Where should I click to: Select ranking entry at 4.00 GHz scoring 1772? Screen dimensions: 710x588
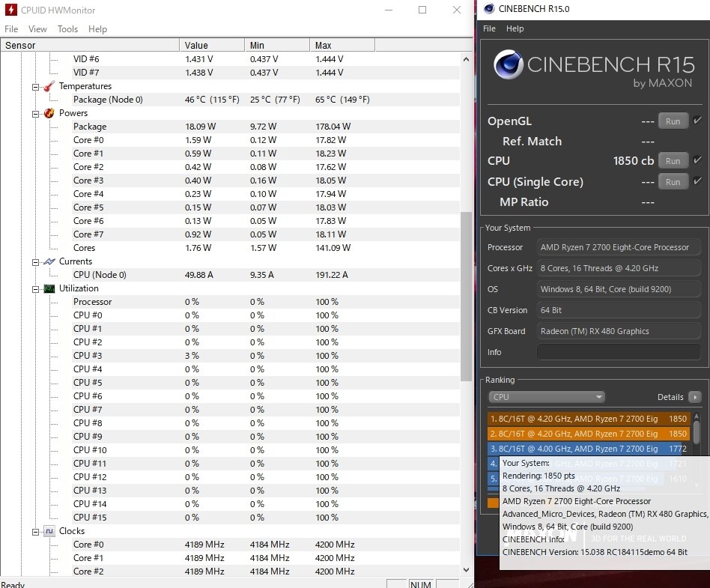(589, 449)
